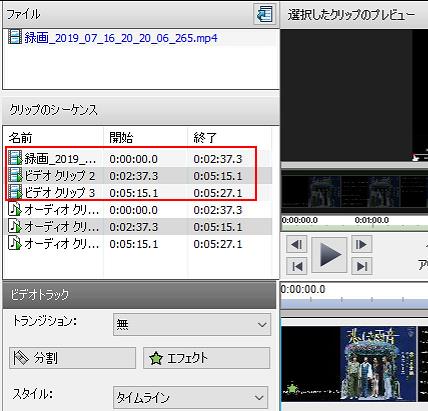428x411 pixels.
Task: Click the add file icon in ファイル header
Action: [265, 14]
